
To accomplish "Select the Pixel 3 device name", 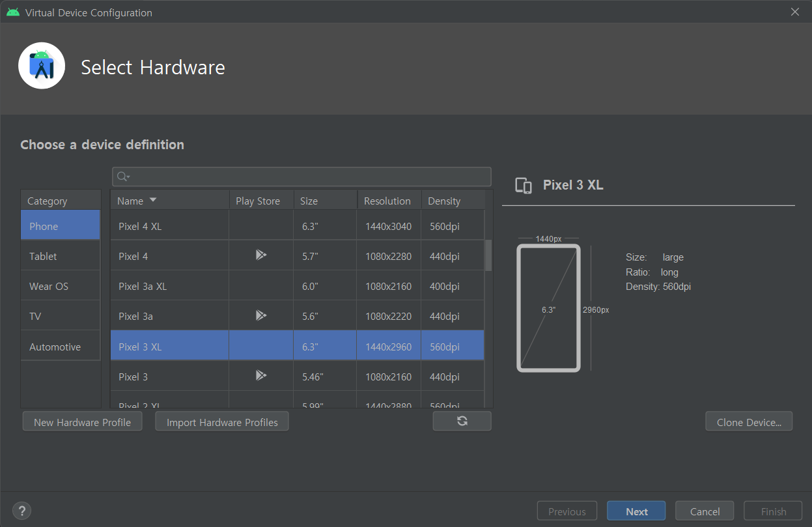I will tap(133, 377).
